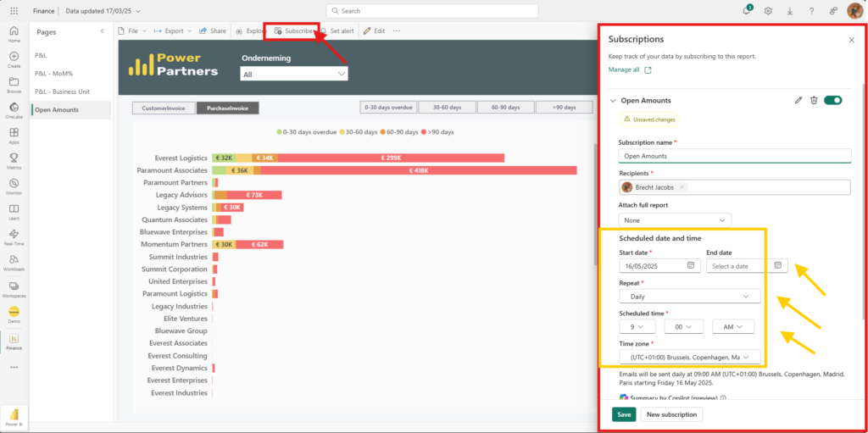Screen dimensions: 868x433
Task: Open Create in left sidebar
Action: click(14, 59)
